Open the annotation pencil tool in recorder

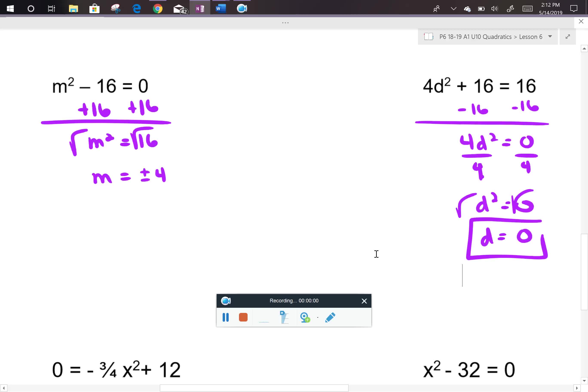(330, 317)
